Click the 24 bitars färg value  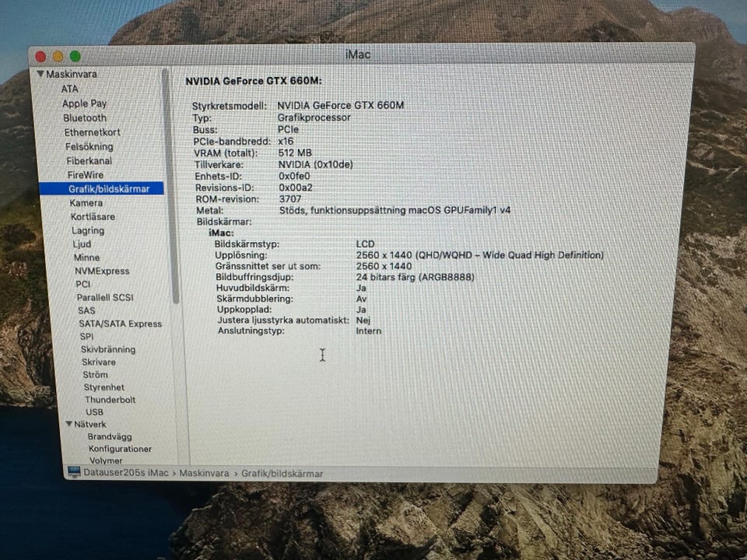coord(415,277)
